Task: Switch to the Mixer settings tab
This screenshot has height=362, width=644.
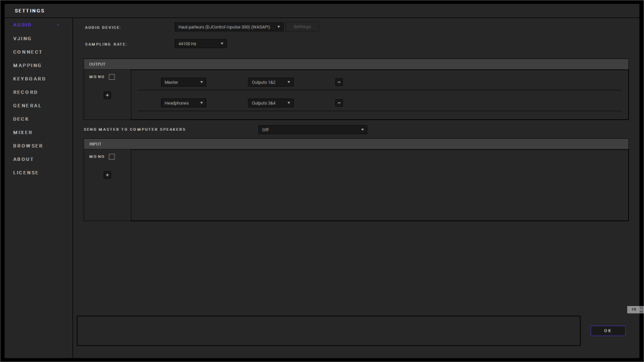Action: pyautogui.click(x=23, y=133)
